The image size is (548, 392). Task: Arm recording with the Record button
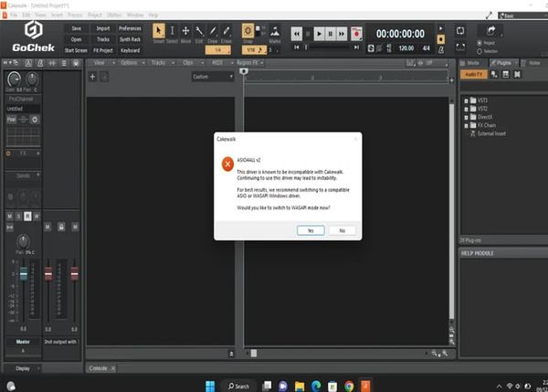[356, 34]
